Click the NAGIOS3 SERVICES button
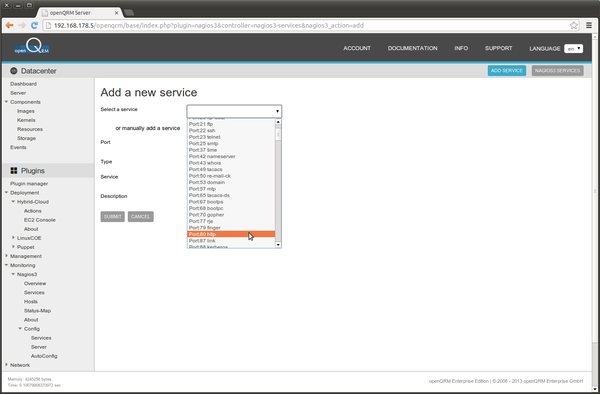The image size is (600, 394). (x=558, y=70)
